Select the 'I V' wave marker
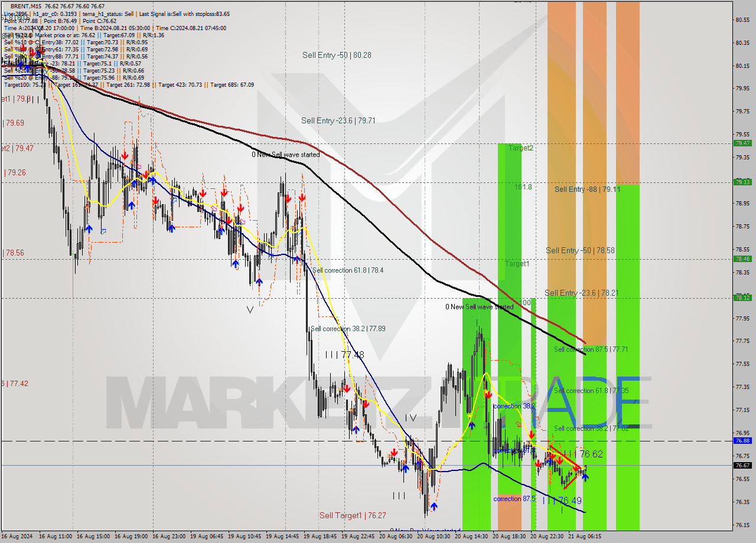This screenshot has height=543, width=756. click(411, 418)
